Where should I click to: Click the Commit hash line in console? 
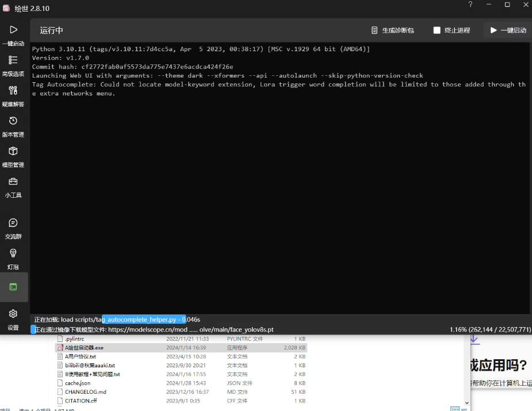coord(133,67)
